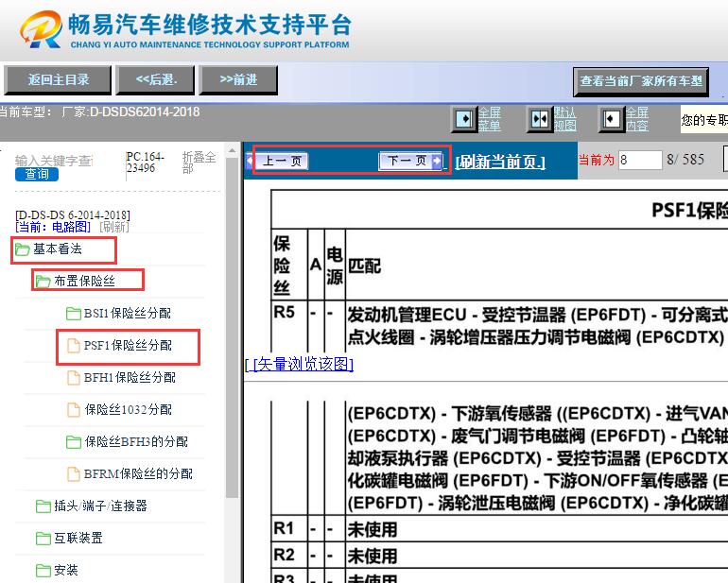The image size is (728, 583).
Task: View all models of current manufacturer
Action: point(641,81)
